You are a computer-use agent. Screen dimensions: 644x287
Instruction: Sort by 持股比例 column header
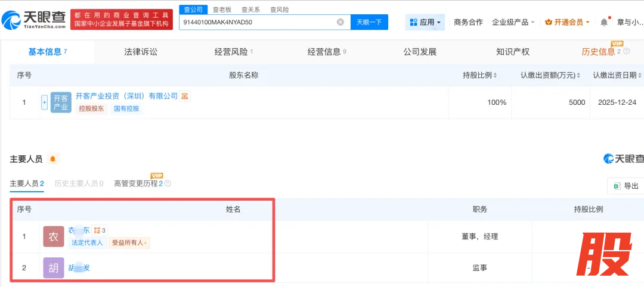pyautogui.click(x=480, y=75)
